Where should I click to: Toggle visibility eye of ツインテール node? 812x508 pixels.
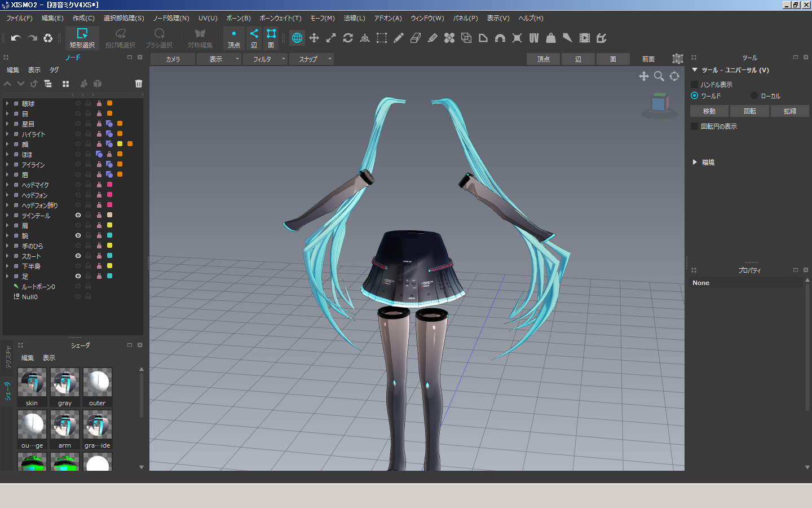[78, 215]
